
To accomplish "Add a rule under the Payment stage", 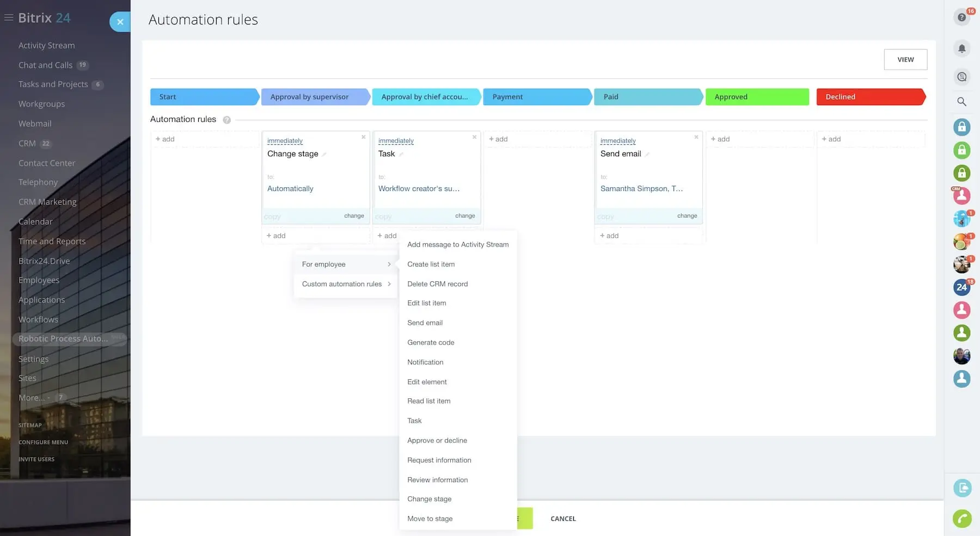I will (x=498, y=139).
